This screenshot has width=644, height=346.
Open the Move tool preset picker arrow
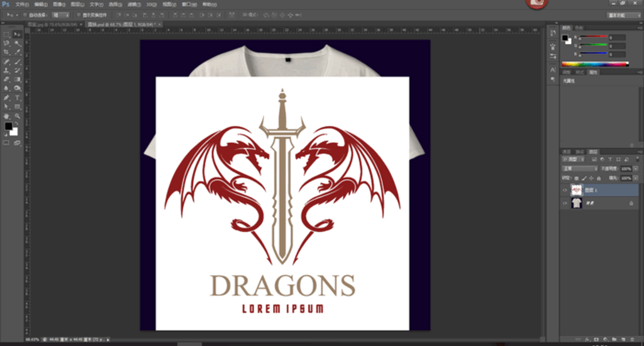tap(17, 15)
